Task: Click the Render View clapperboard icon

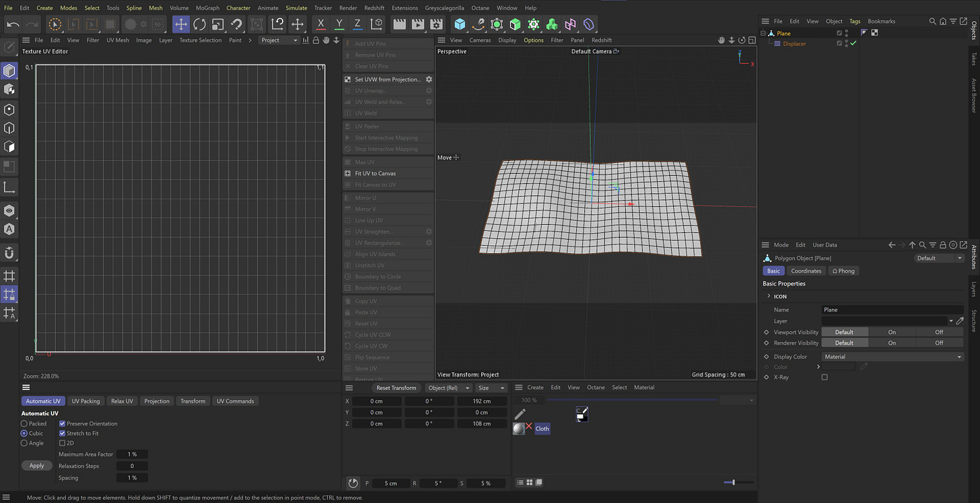Action: click(399, 24)
